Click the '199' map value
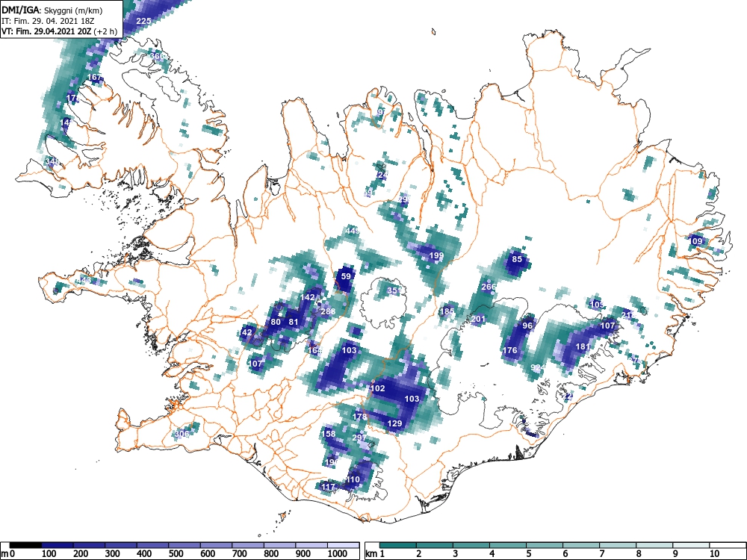This screenshot has height=560, width=747. click(x=436, y=255)
